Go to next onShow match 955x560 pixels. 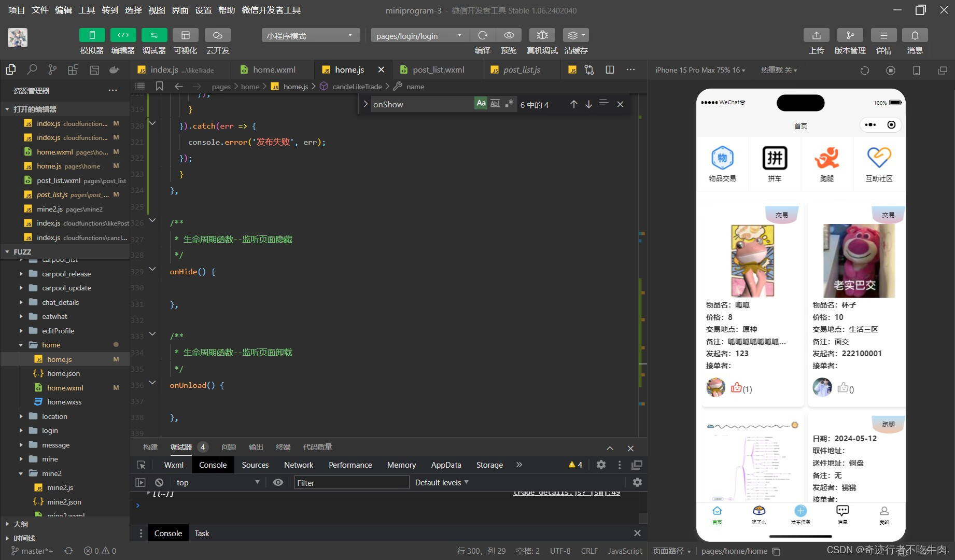[588, 104]
